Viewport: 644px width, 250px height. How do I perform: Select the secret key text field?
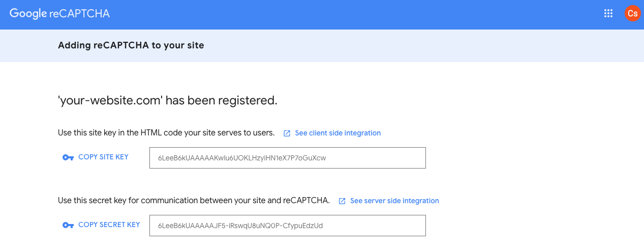pos(288,226)
